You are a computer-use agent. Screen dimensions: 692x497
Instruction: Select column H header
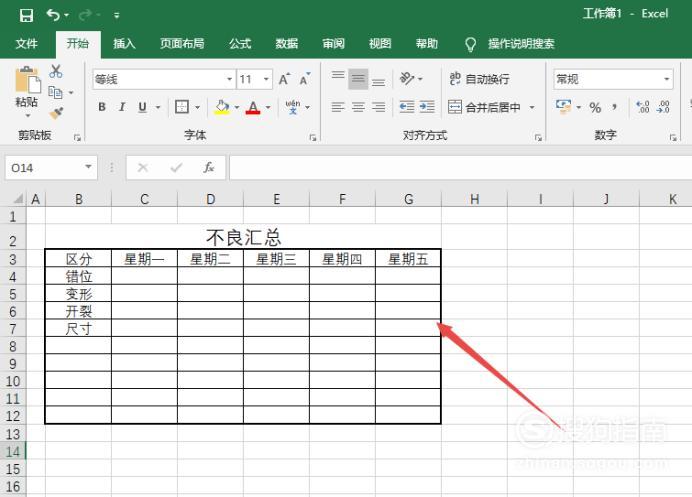[x=474, y=200]
